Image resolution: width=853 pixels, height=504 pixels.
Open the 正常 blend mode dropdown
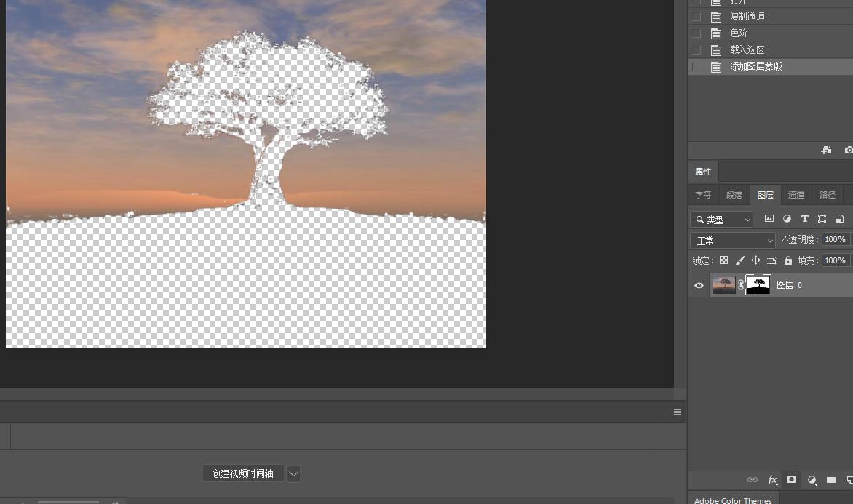733,240
